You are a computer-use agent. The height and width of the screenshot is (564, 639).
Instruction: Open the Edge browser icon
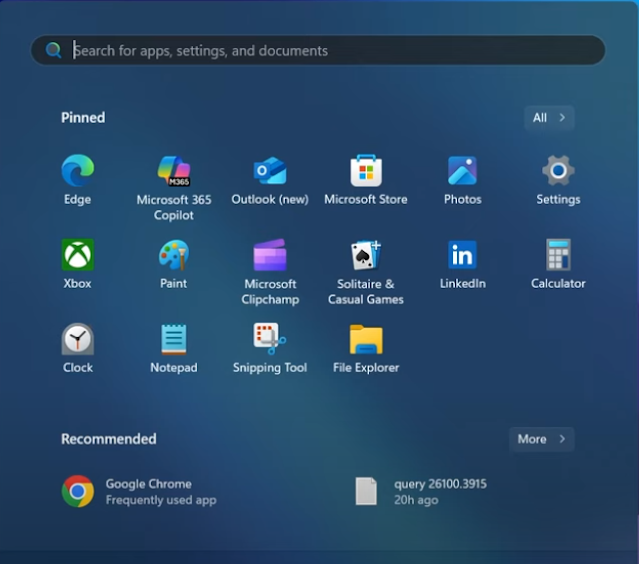pyautogui.click(x=77, y=170)
